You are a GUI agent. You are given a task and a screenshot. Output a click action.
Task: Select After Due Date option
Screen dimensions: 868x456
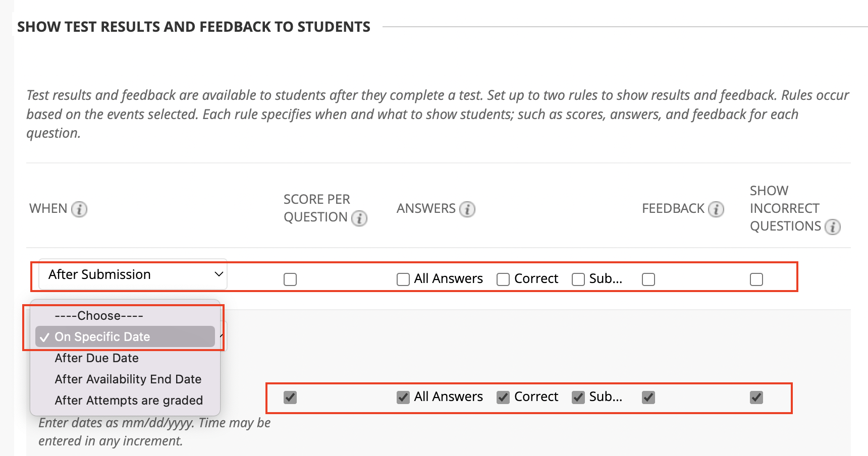[125, 358]
